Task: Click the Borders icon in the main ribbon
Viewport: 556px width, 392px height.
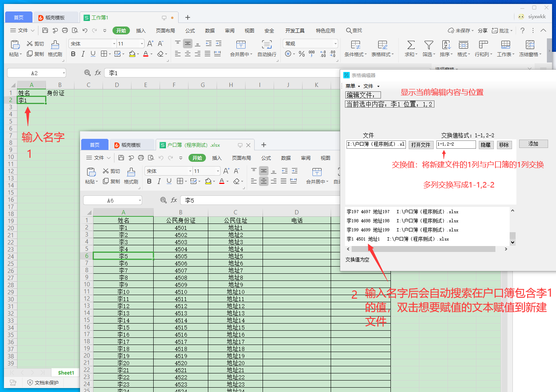Action: click(103, 54)
